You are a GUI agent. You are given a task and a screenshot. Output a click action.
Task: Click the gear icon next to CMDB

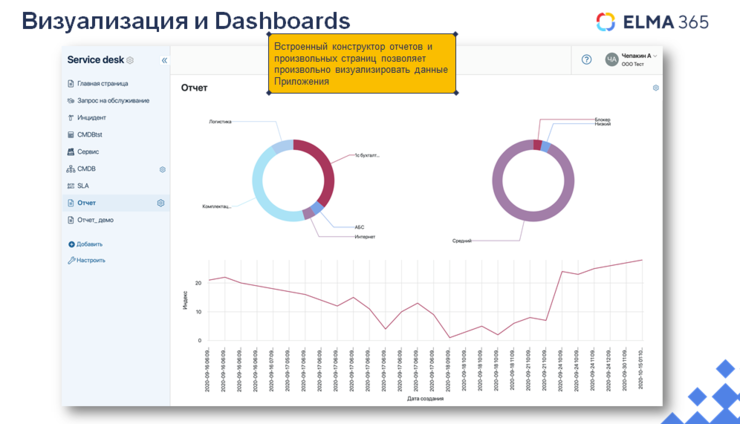tap(162, 169)
